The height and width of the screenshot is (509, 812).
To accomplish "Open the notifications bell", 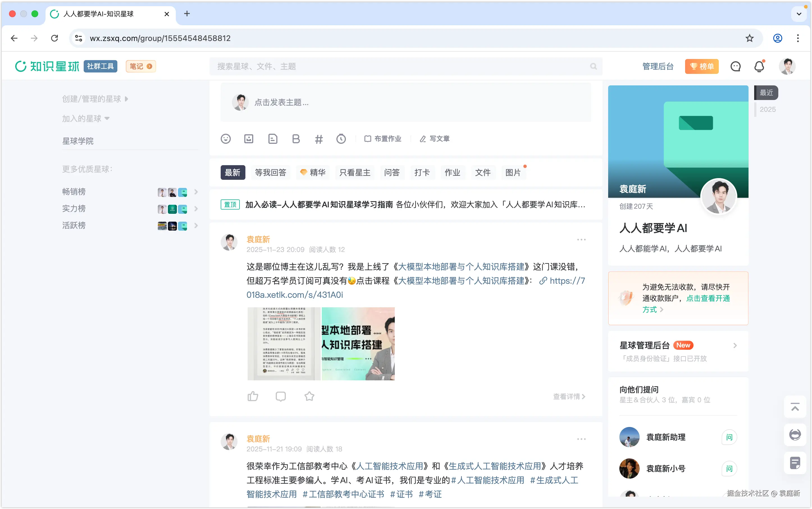I will (x=759, y=66).
